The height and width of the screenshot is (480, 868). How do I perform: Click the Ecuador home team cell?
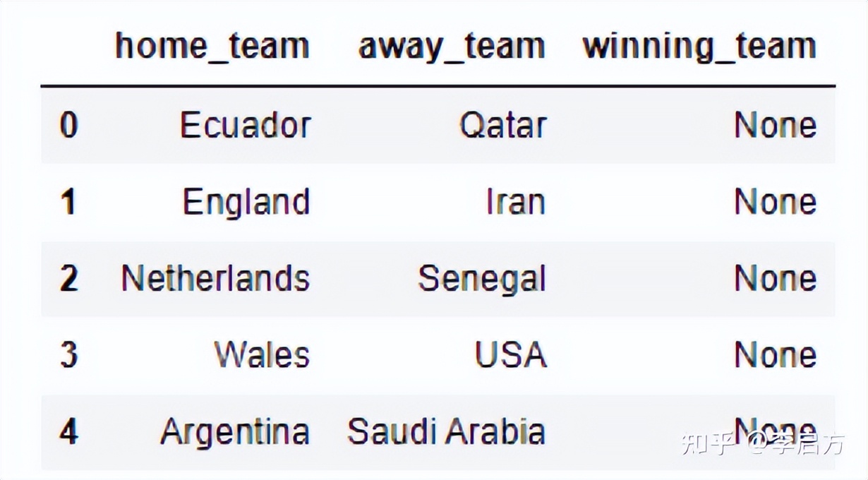coord(245,126)
